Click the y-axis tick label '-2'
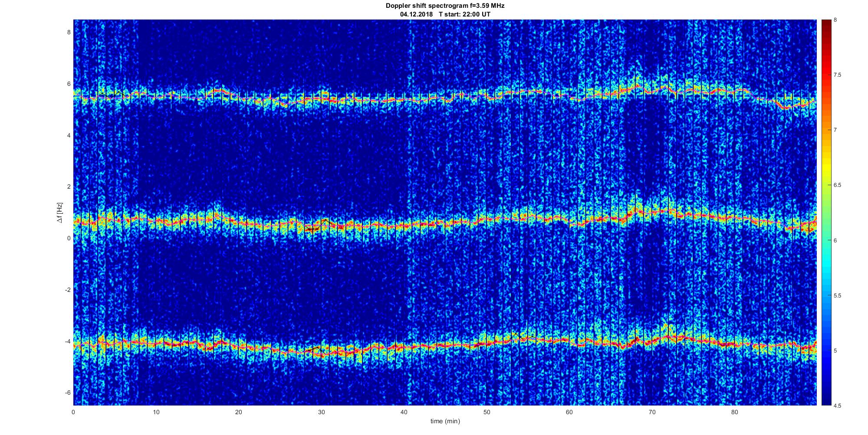The image size is (868, 435). tap(68, 290)
